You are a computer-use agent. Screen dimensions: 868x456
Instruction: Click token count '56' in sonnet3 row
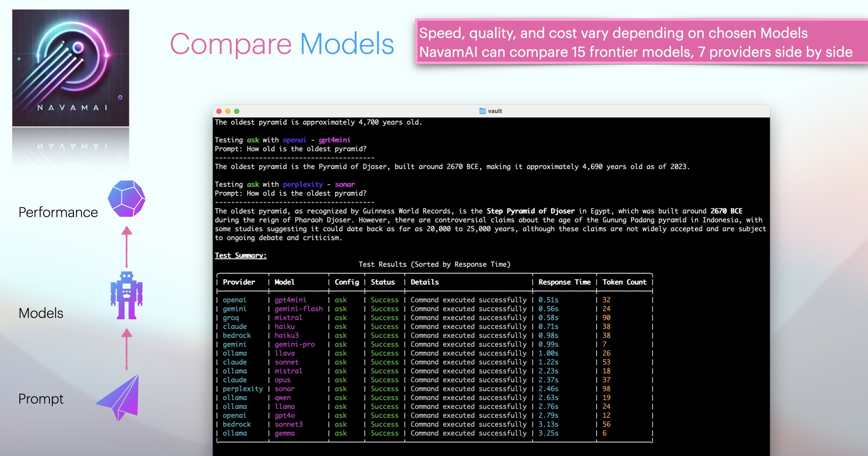606,424
